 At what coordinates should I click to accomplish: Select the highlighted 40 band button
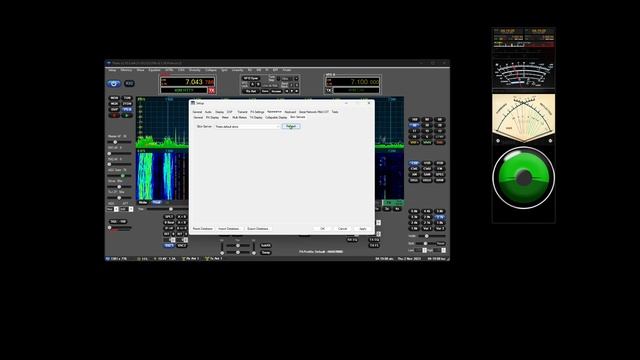point(415,125)
